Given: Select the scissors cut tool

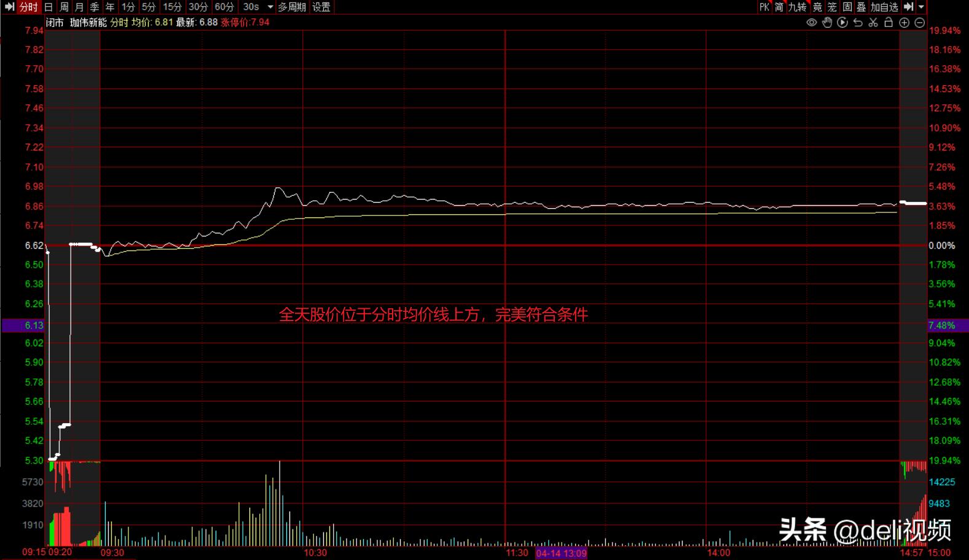Looking at the screenshot, I should (x=873, y=23).
